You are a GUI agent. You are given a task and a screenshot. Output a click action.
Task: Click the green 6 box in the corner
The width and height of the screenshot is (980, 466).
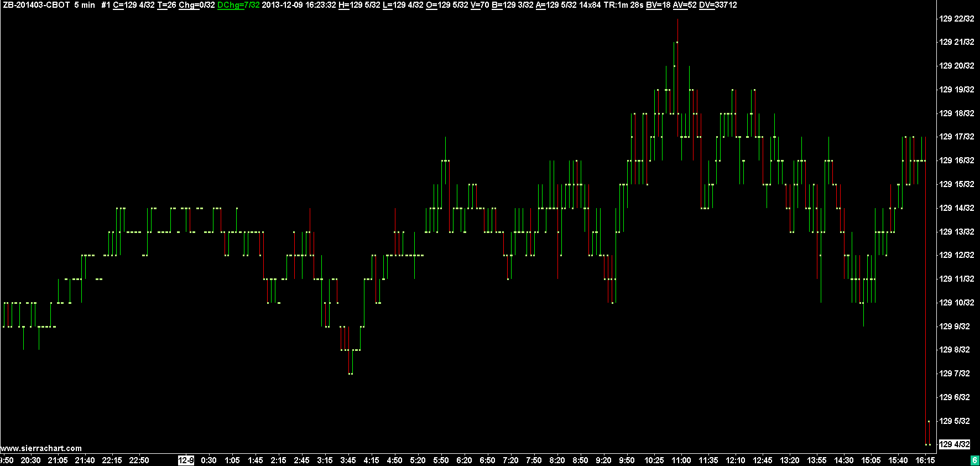point(974,460)
